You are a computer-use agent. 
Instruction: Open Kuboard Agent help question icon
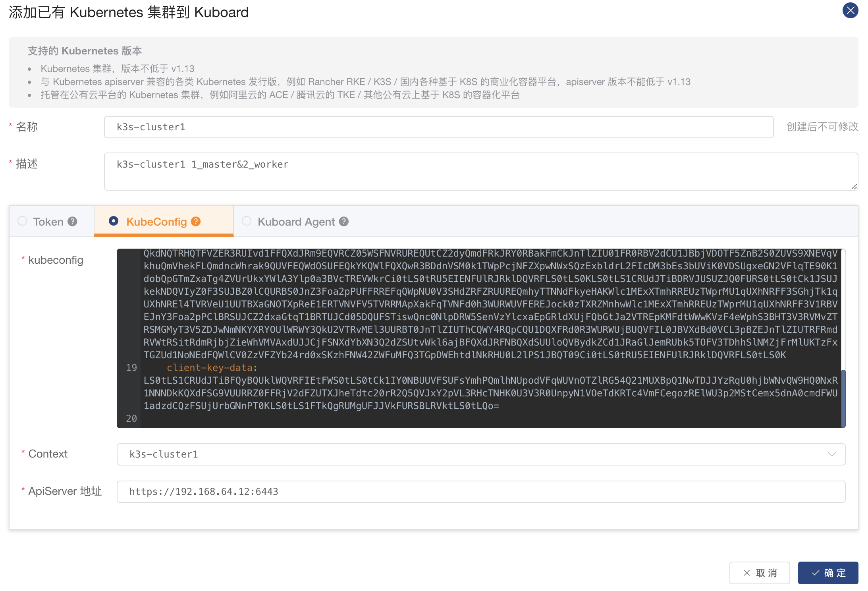344,222
